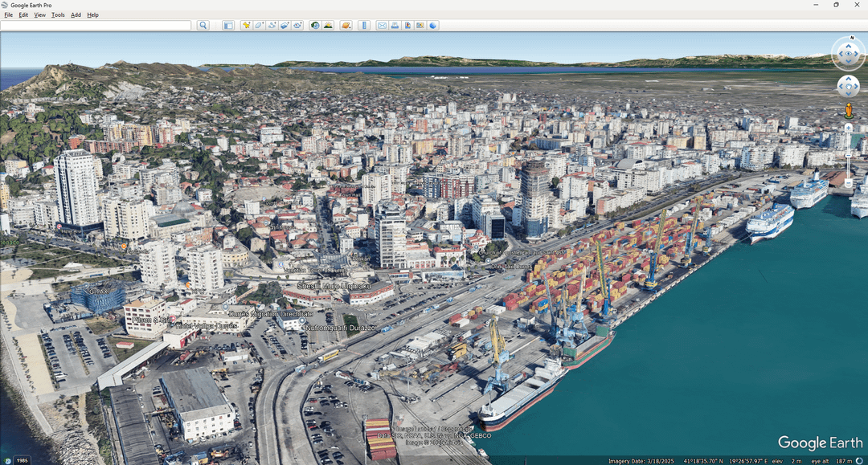Add an image overlay
868x465 pixels.
[285, 26]
